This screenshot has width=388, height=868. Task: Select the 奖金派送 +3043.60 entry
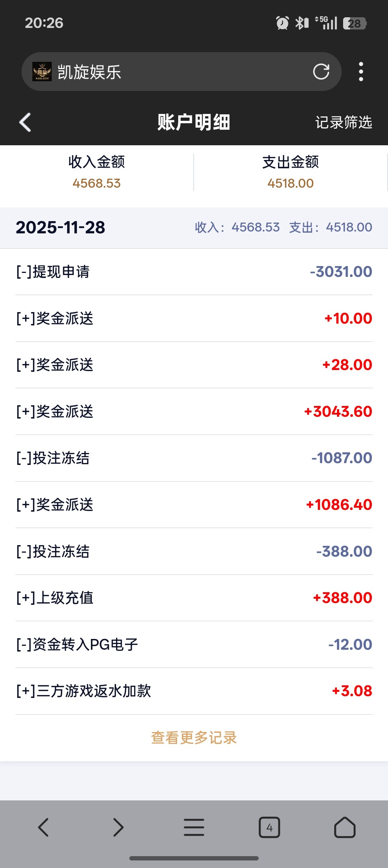pyautogui.click(x=194, y=412)
